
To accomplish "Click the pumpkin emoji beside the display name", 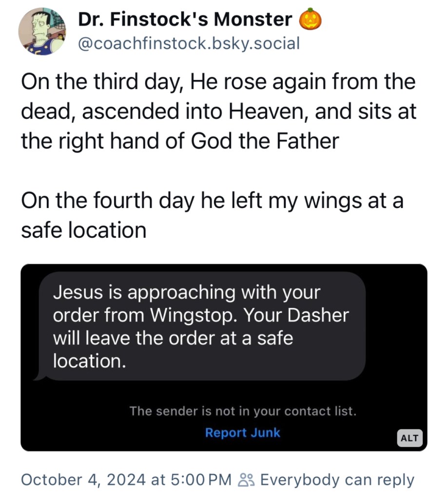I will (311, 20).
